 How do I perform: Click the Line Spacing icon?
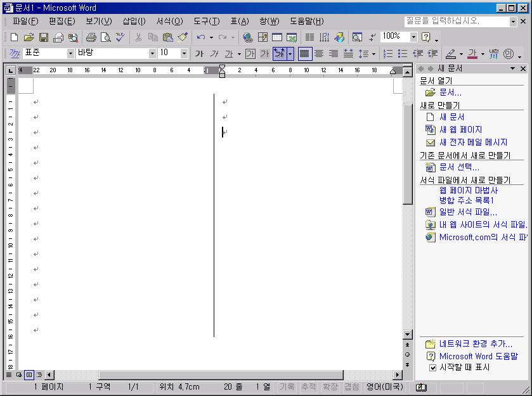click(x=363, y=54)
